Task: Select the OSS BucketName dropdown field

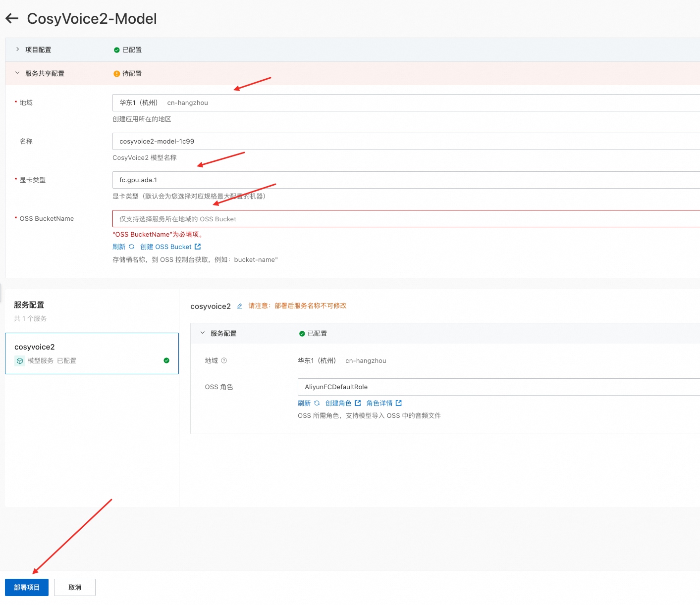Action: coord(406,219)
